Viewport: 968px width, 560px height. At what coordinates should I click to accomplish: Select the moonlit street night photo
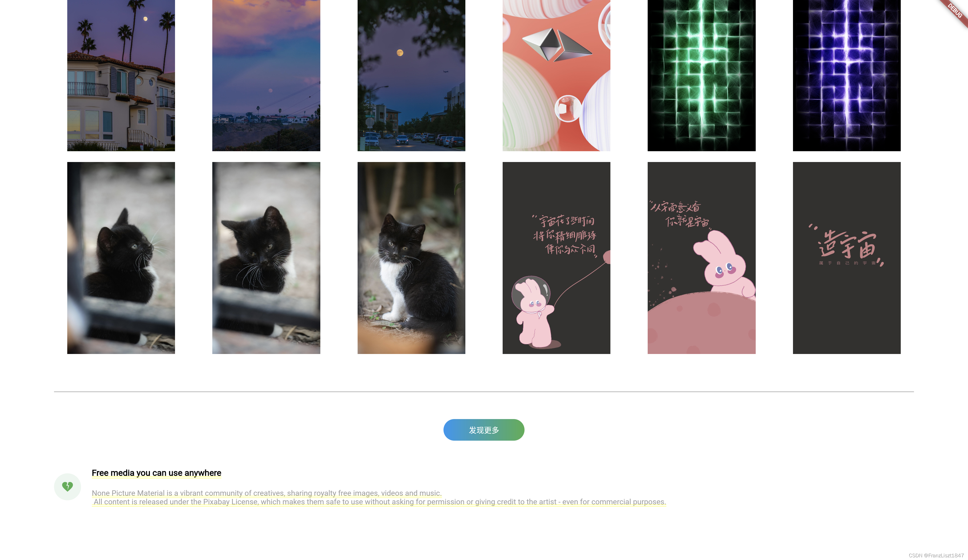[x=411, y=75]
